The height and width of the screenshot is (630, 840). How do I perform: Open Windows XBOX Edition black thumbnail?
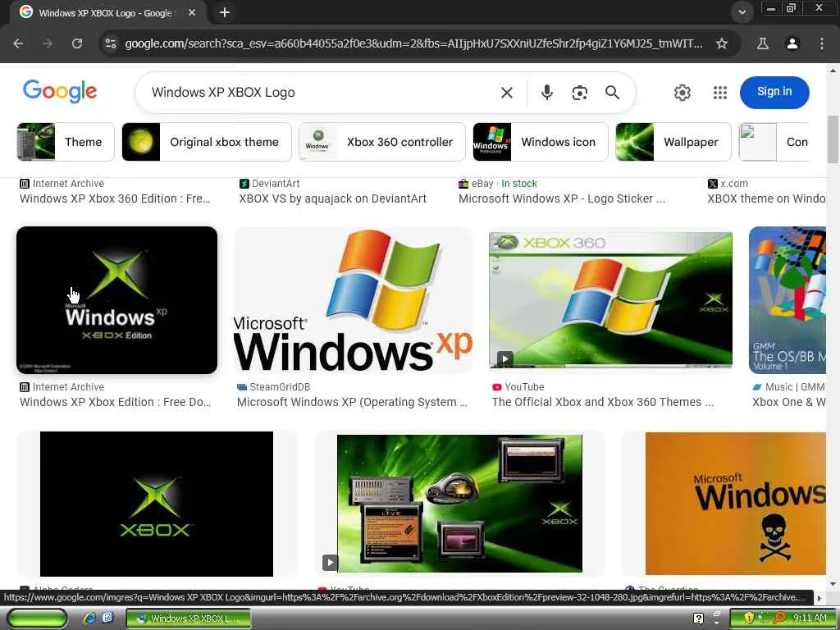point(116,300)
